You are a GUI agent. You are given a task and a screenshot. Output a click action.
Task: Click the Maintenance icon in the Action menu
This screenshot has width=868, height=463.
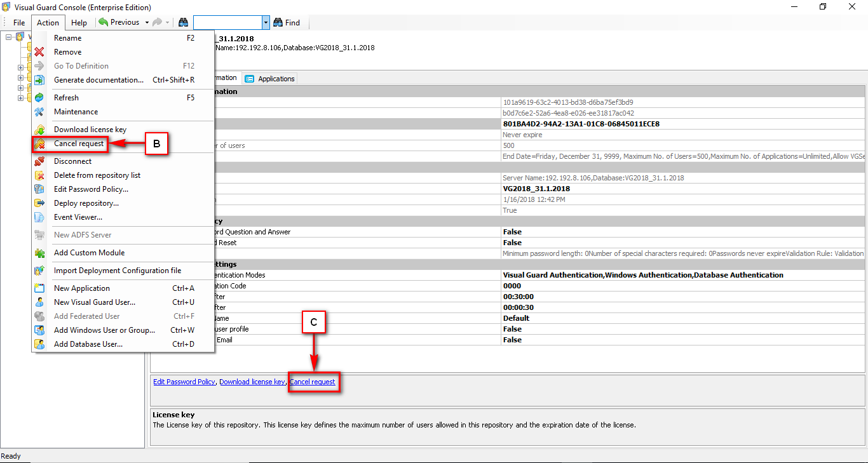[x=39, y=111]
